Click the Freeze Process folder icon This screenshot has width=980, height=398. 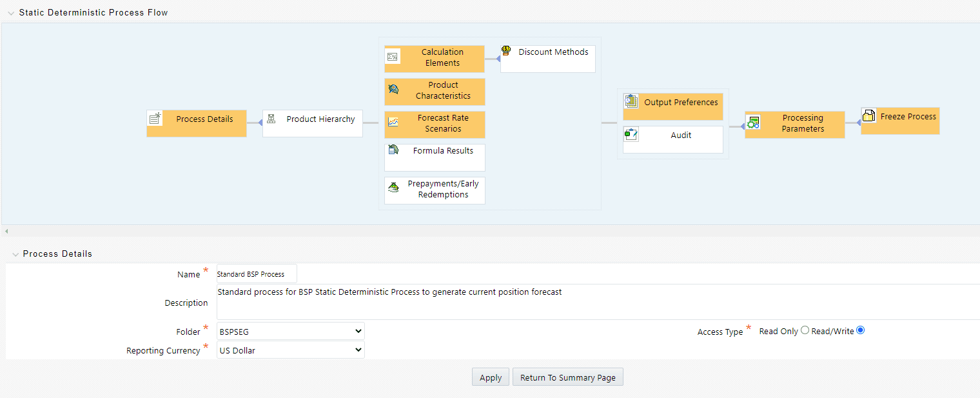tap(868, 115)
